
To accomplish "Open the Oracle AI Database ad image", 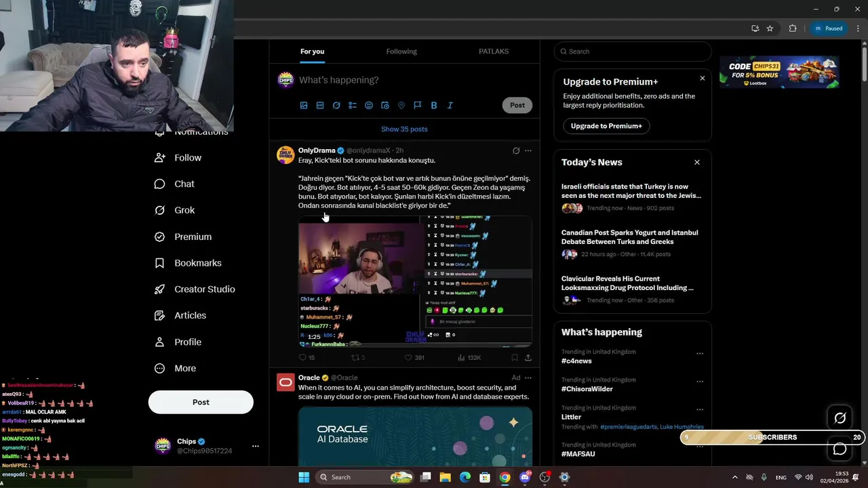I will pyautogui.click(x=415, y=436).
